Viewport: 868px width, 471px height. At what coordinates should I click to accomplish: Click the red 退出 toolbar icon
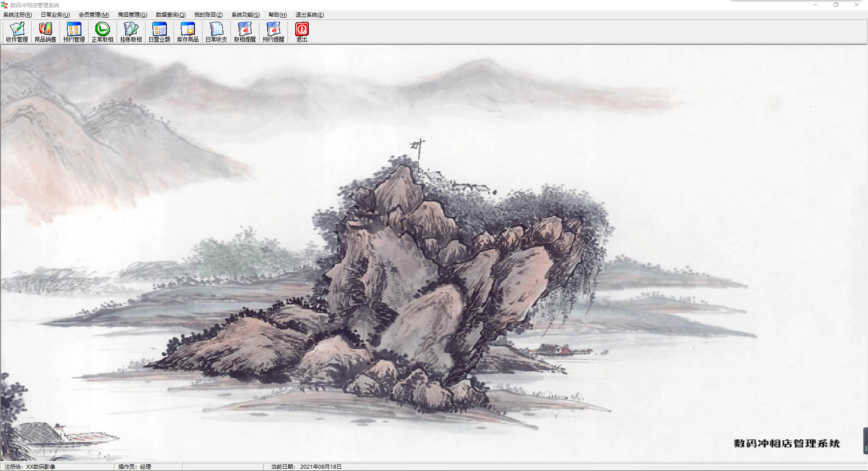302,32
